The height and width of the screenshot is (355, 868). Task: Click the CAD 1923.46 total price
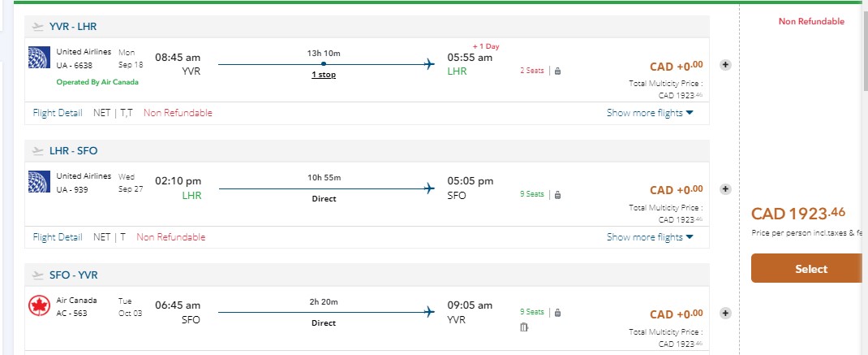point(798,214)
